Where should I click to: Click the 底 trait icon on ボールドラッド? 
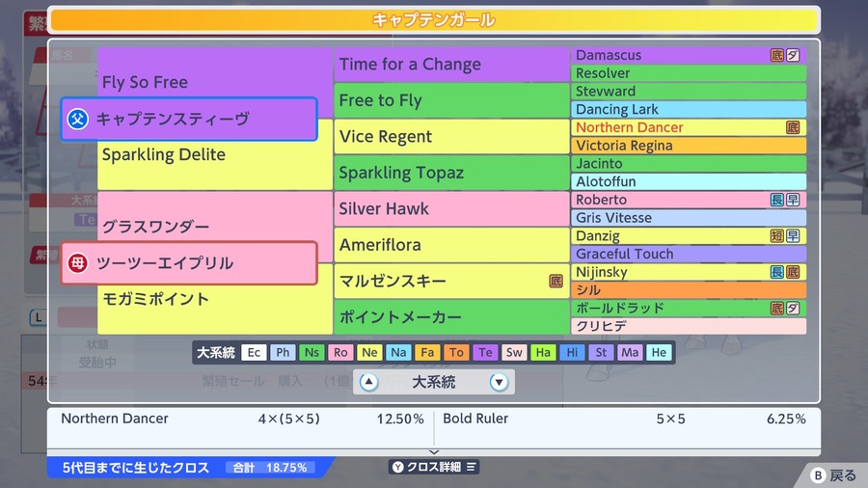[x=777, y=309]
